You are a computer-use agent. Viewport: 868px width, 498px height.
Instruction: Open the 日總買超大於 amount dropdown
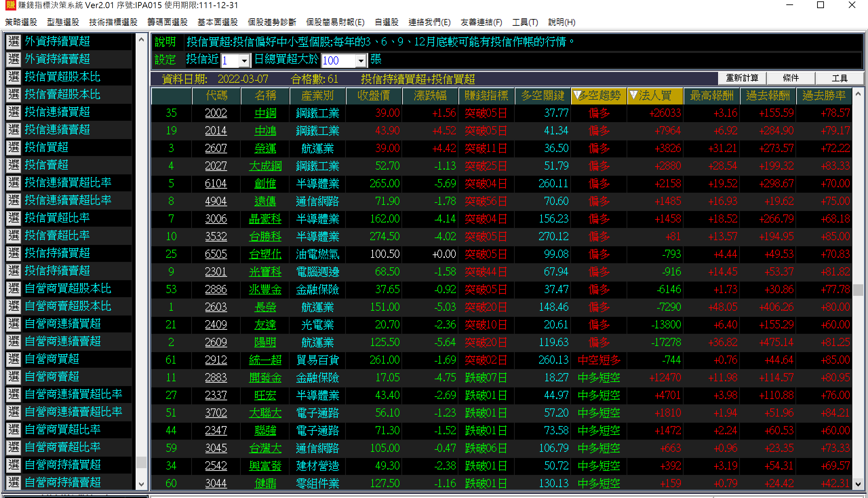click(x=361, y=61)
